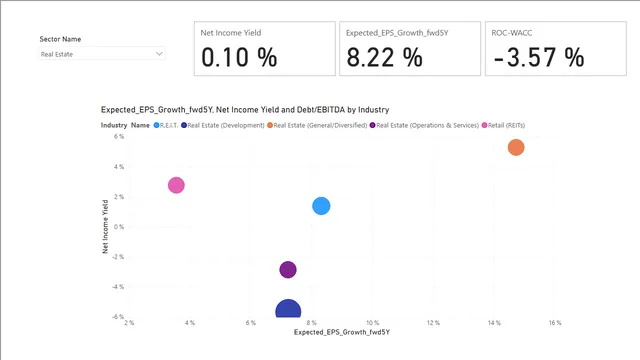Click the Net Income Yield axis title
640x360 pixels.
[x=105, y=227]
